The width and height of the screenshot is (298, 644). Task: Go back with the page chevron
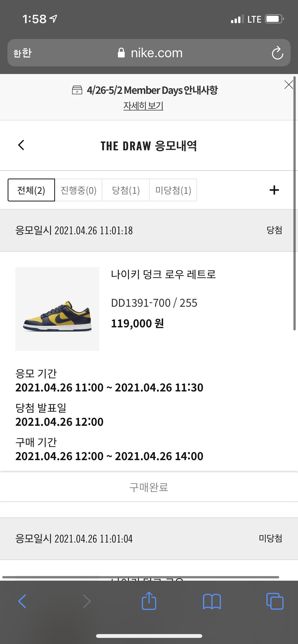pos(21,145)
